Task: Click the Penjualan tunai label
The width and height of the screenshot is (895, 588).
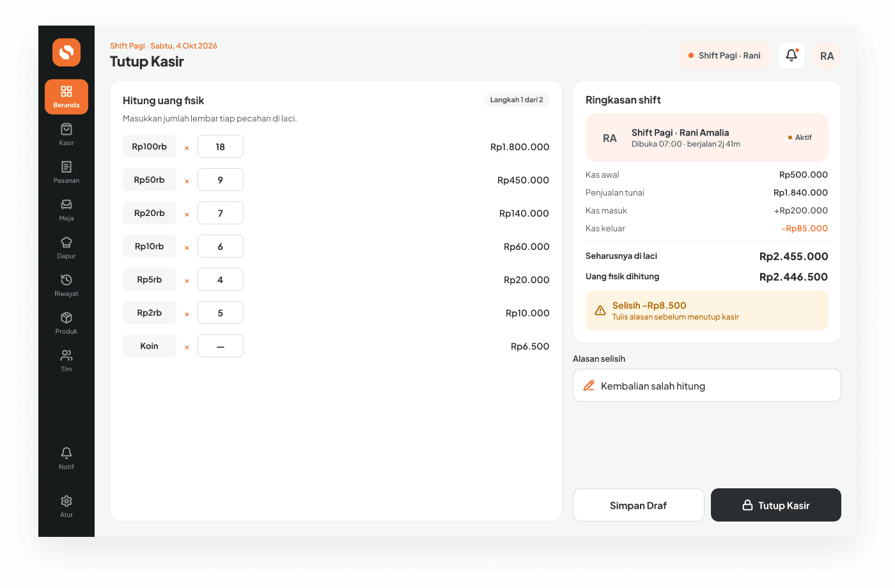Action: pos(615,192)
